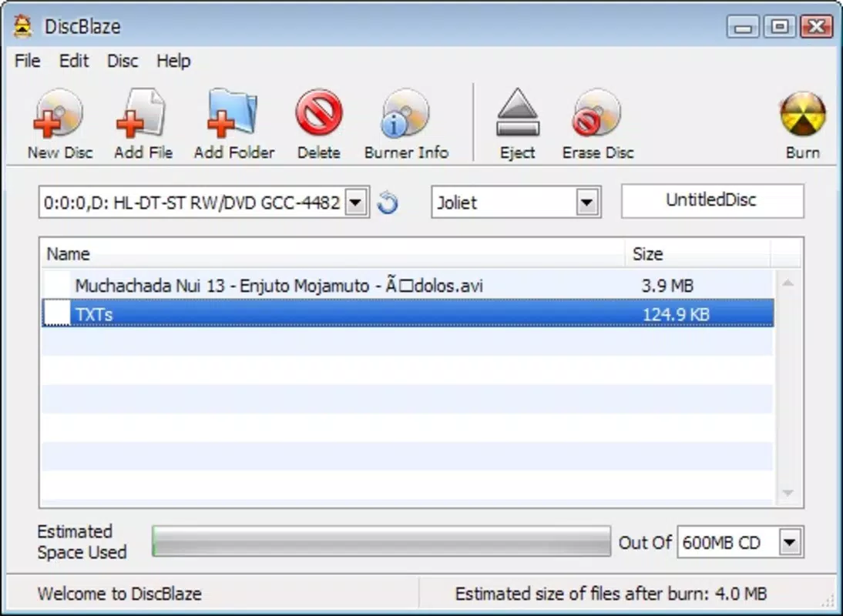
Task: Open the Disc menu
Action: [x=123, y=61]
